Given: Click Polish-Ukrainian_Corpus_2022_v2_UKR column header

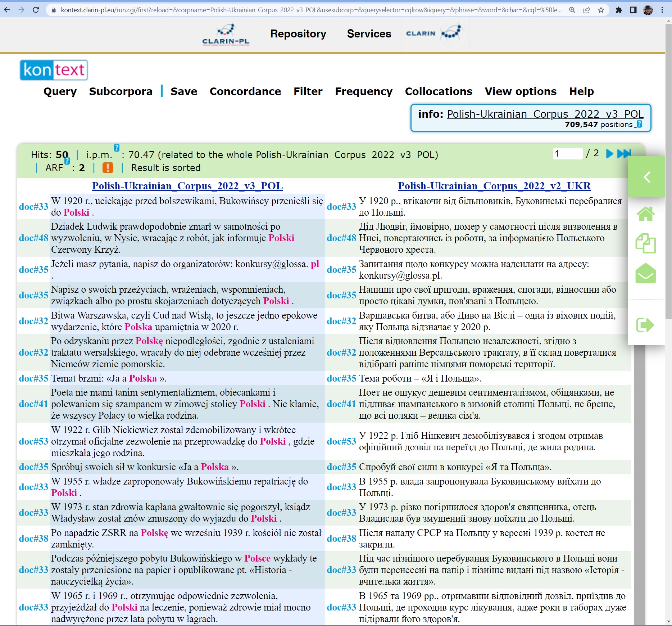Looking at the screenshot, I should click(494, 186).
